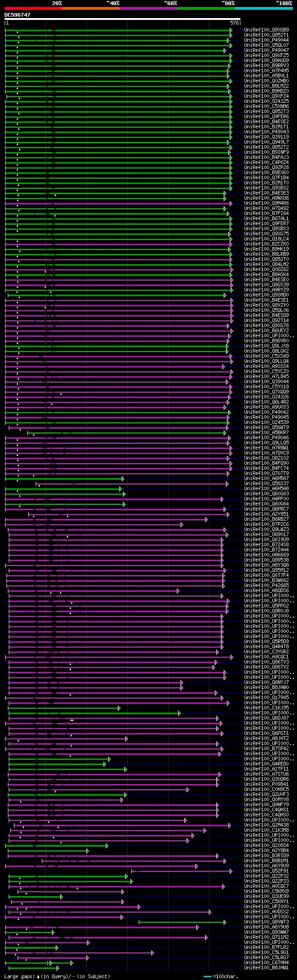The height and width of the screenshot is (980, 297).
Task: Click the orange ~40% legend segment
Action: pos(91,8)
